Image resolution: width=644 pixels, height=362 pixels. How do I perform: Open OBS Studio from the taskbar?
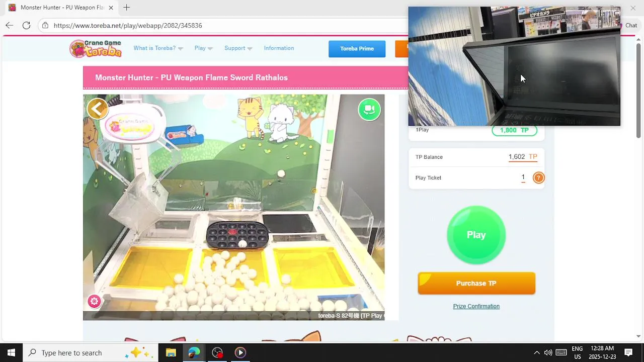tap(217, 352)
